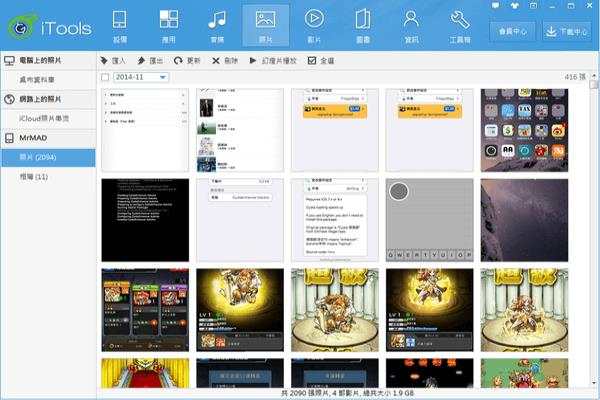This screenshot has width=600, height=400.
Task: Switch to the Music note tab
Action: pyautogui.click(x=217, y=26)
